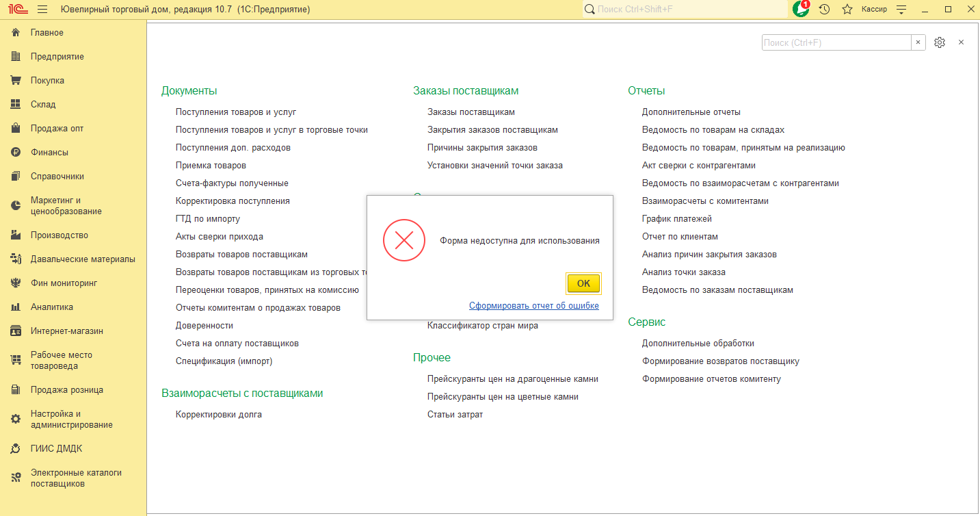The width and height of the screenshot is (980, 516).
Task: Open Закрытия заказов поставщикам
Action: (x=492, y=130)
